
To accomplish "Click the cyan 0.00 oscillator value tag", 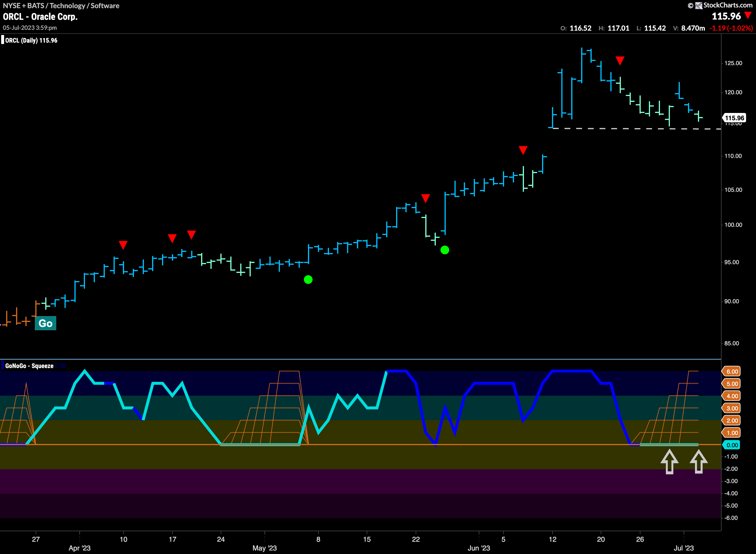I will (731, 445).
